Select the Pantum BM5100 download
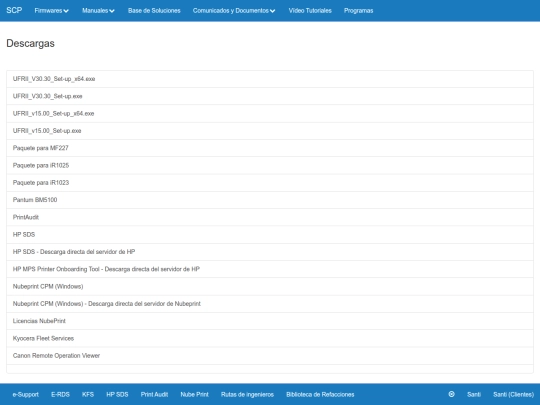The width and height of the screenshot is (540, 405). click(270, 200)
